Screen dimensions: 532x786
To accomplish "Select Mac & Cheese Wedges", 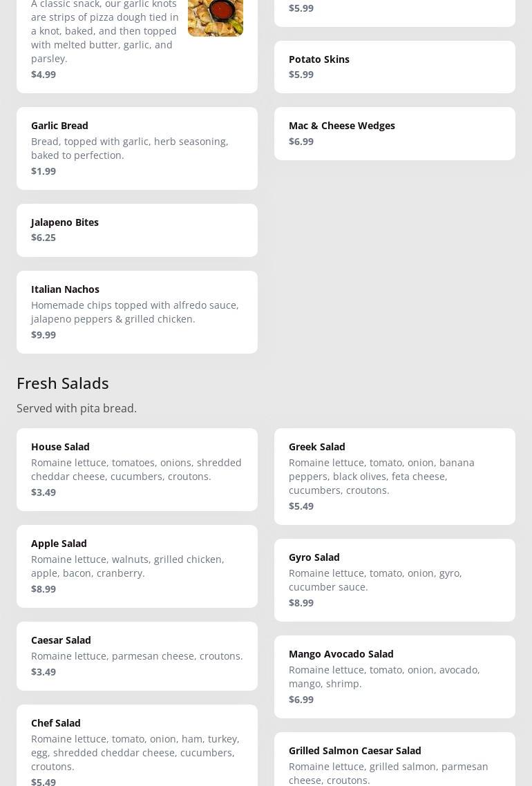I will (395, 133).
